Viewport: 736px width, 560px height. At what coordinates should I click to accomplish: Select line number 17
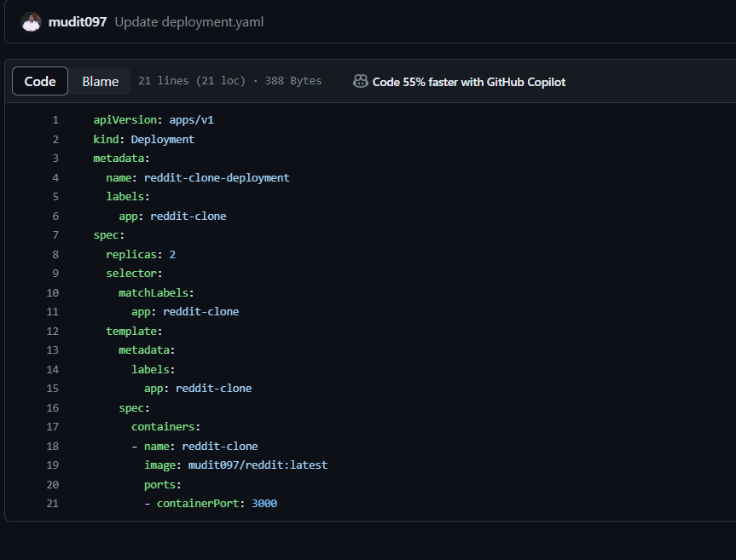[x=53, y=427]
